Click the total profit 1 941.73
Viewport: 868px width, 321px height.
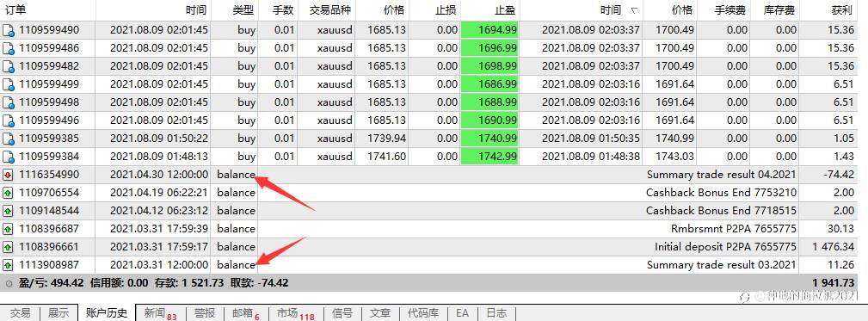(834, 283)
